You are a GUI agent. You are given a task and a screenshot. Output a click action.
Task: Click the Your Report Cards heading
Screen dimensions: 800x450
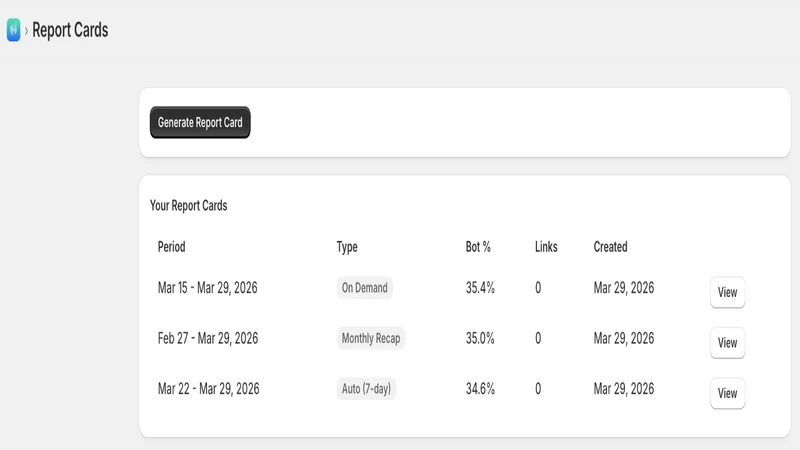[x=188, y=206]
